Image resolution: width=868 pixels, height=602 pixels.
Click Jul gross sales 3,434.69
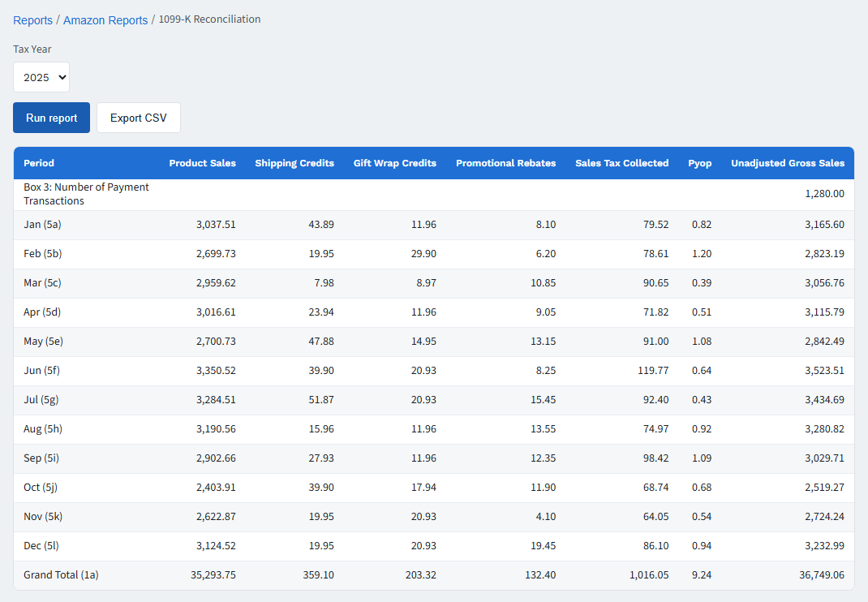(824, 400)
